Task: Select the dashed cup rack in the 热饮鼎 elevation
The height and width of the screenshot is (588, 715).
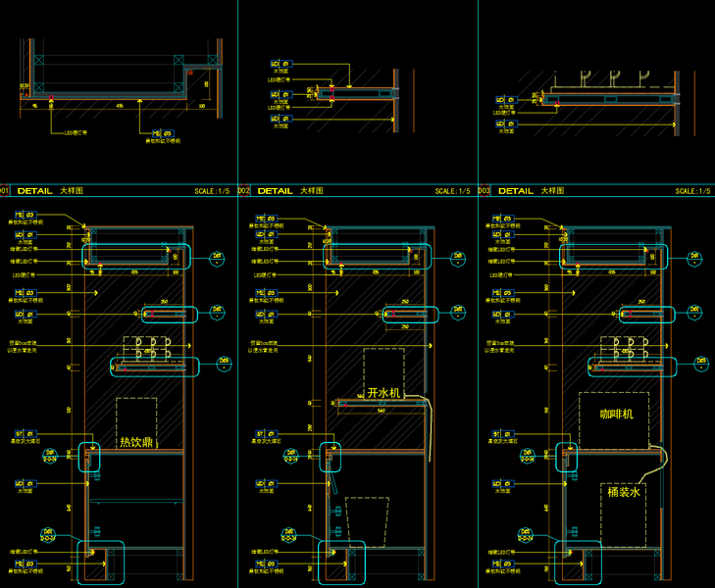Action: 147,349
